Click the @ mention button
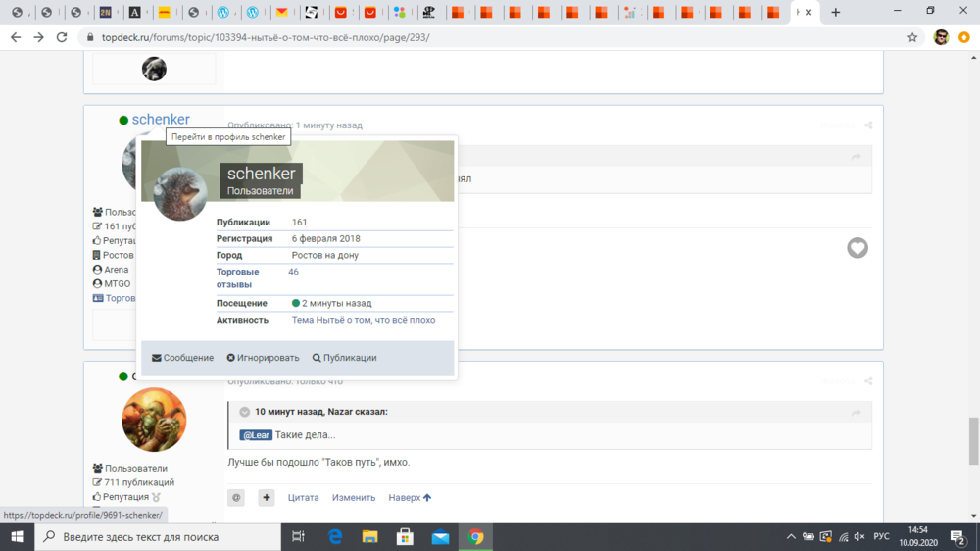The height and width of the screenshot is (551, 980). 236,498
